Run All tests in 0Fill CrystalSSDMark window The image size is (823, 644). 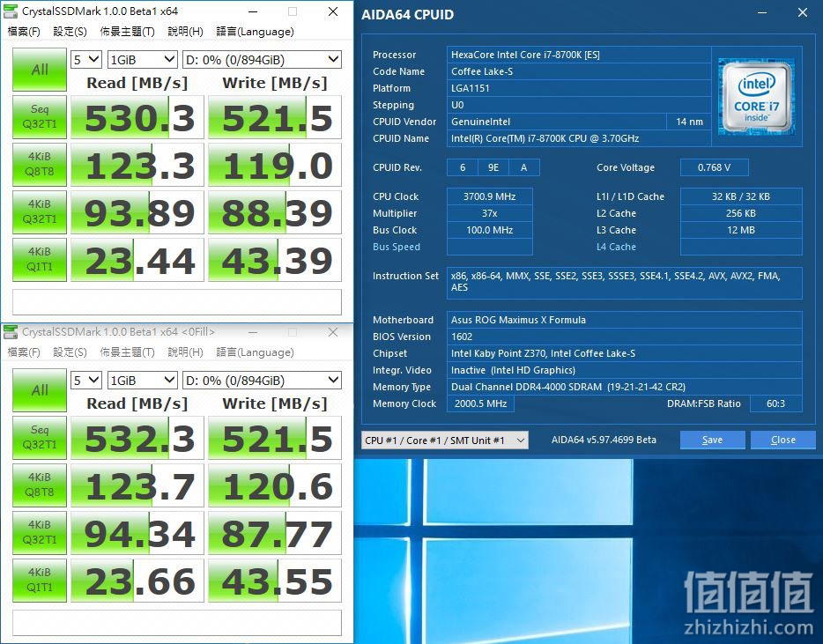(x=40, y=390)
